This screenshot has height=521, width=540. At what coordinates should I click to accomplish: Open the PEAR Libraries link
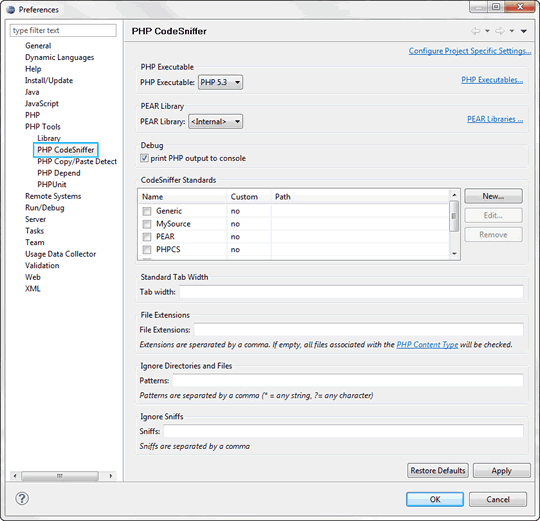point(495,119)
